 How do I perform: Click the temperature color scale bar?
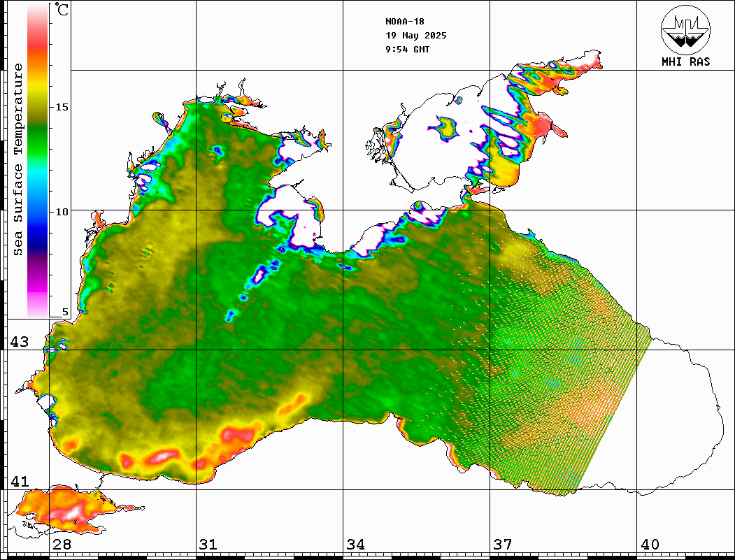pyautogui.click(x=38, y=161)
